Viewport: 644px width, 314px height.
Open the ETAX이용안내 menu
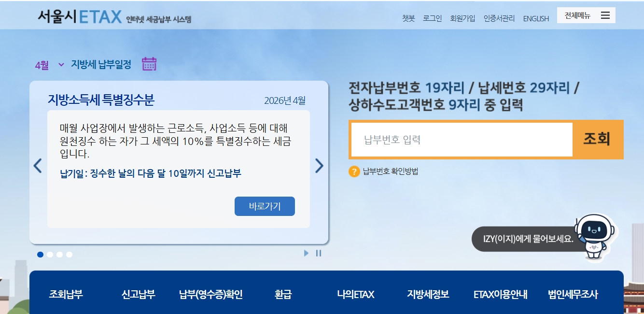click(501, 294)
